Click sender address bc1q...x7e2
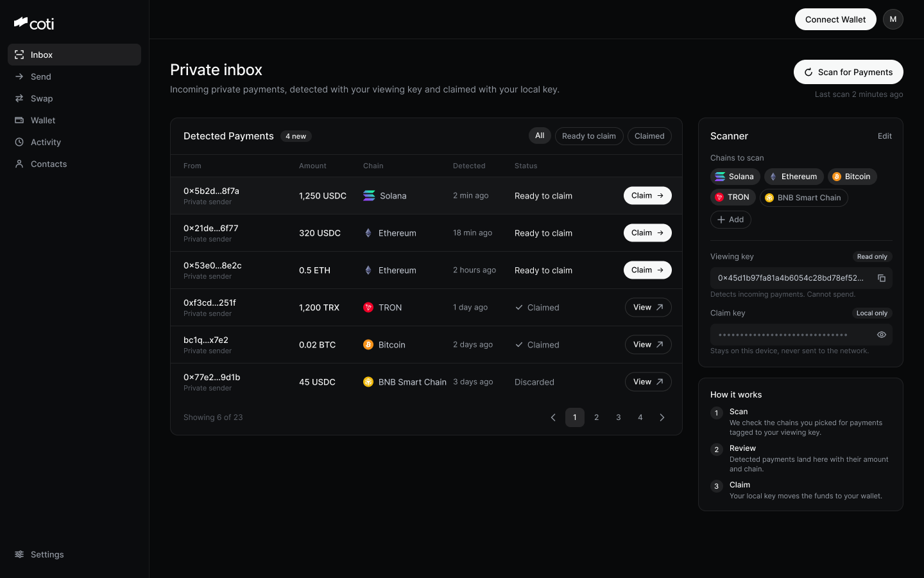The image size is (924, 578). click(206, 340)
